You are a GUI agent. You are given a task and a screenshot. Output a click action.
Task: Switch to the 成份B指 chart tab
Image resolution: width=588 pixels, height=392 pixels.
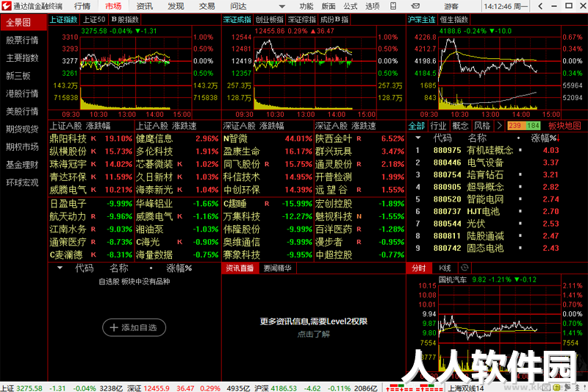pos(334,20)
